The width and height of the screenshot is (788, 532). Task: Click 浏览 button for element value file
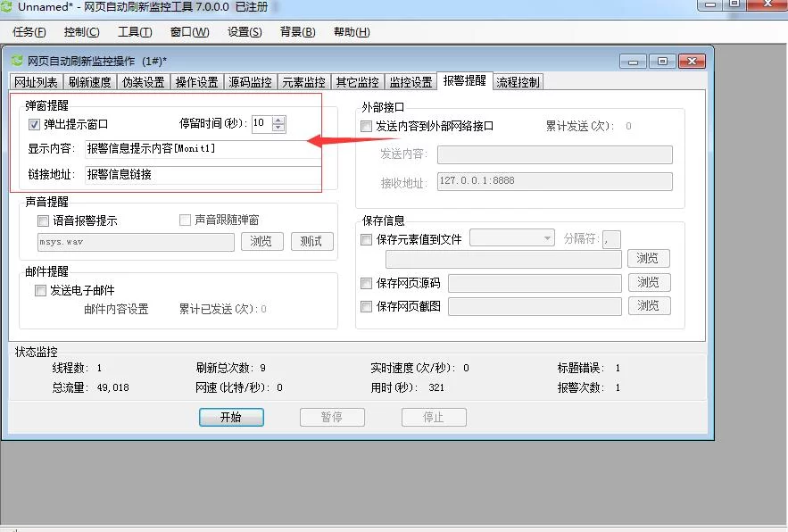pos(648,259)
